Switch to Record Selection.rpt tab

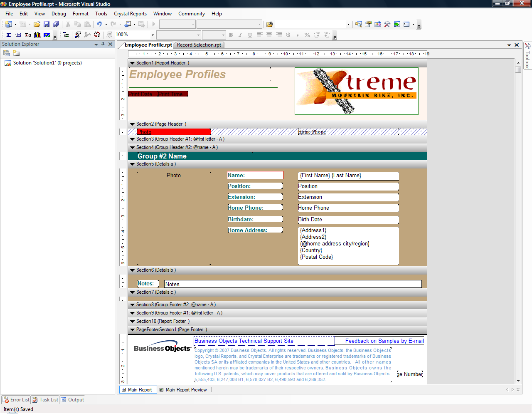(x=199, y=45)
